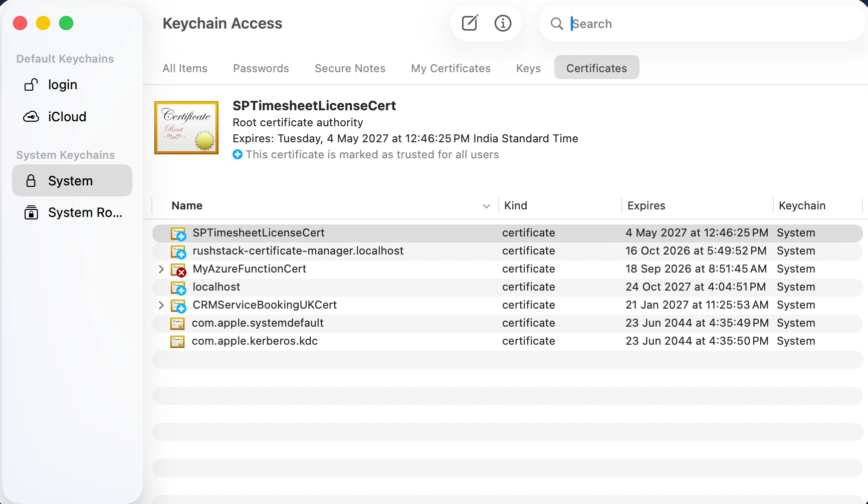868x504 pixels.
Task: Click the blue trusted plus badge icon
Action: (x=238, y=154)
